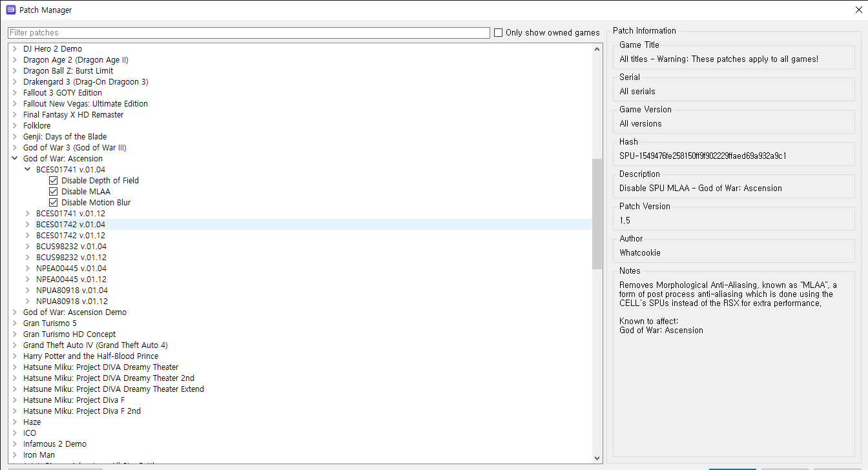Click the 'Known to affect:' notes line
The width and height of the screenshot is (868, 470).
click(x=649, y=322)
